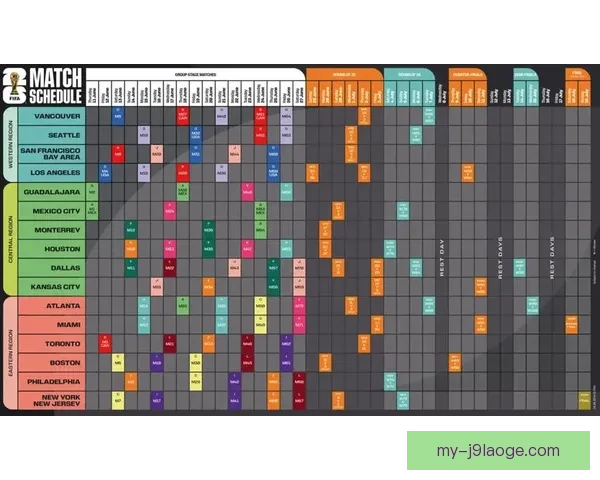
Task: Click the gold Final match cell
Action: [584, 400]
